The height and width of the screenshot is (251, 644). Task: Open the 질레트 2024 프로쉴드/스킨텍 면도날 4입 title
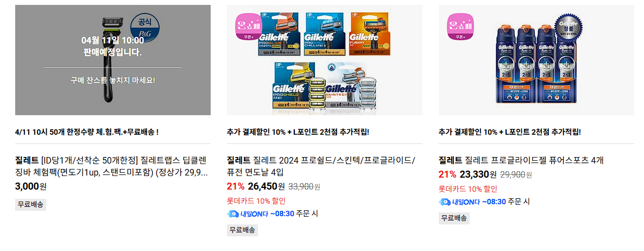point(321,166)
